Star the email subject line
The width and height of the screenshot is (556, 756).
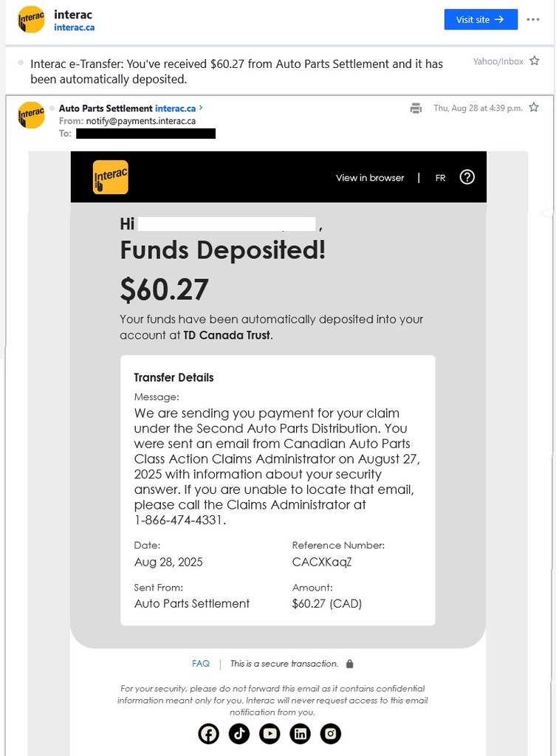(535, 61)
